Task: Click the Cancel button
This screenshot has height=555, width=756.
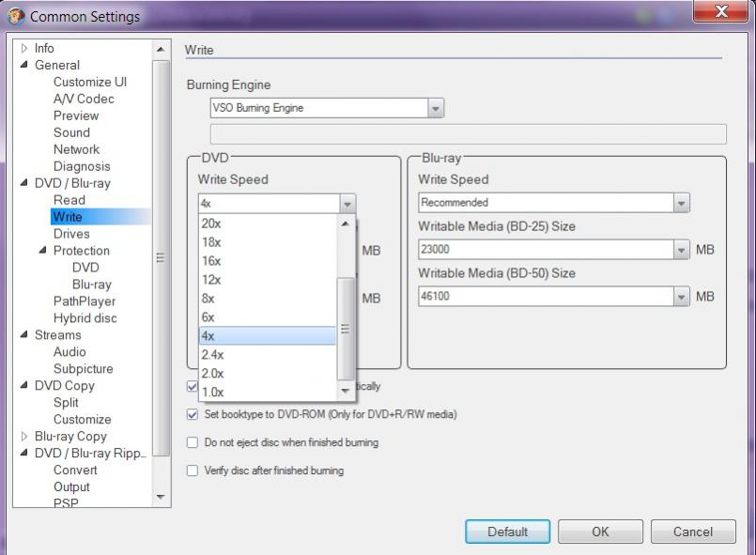Action: pyautogui.click(x=693, y=532)
